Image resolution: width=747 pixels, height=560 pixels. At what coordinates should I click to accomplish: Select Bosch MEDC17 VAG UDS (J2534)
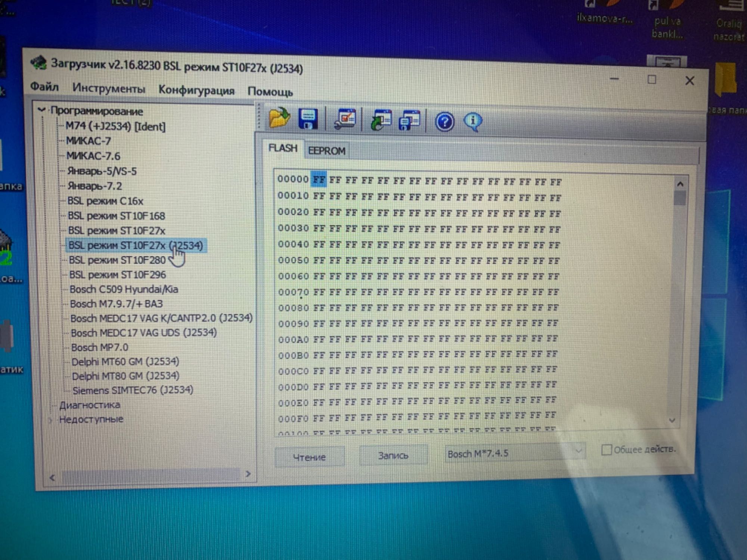(144, 333)
